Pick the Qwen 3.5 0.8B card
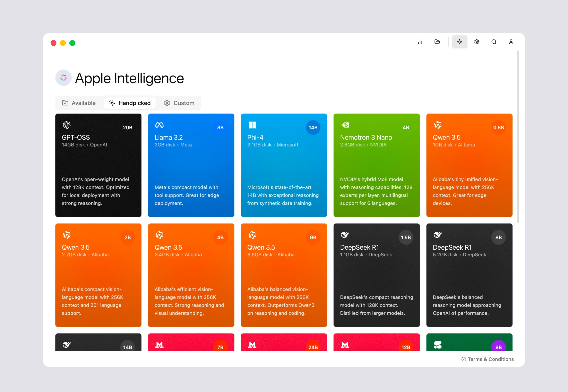 [469, 165]
